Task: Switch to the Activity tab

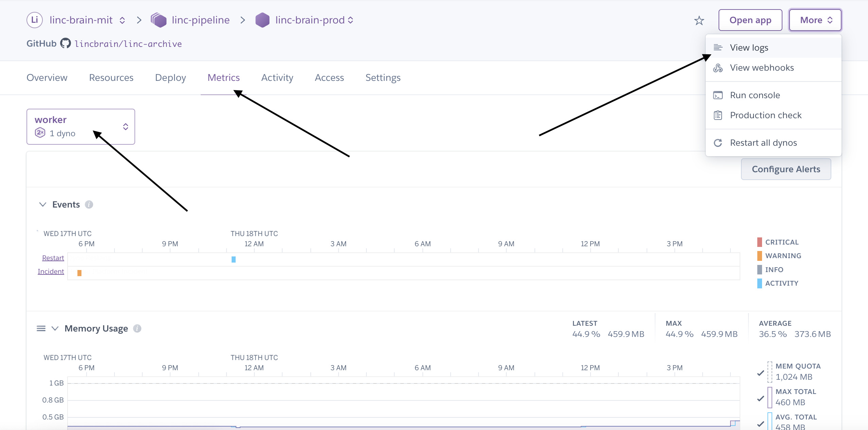Action: pyautogui.click(x=277, y=77)
